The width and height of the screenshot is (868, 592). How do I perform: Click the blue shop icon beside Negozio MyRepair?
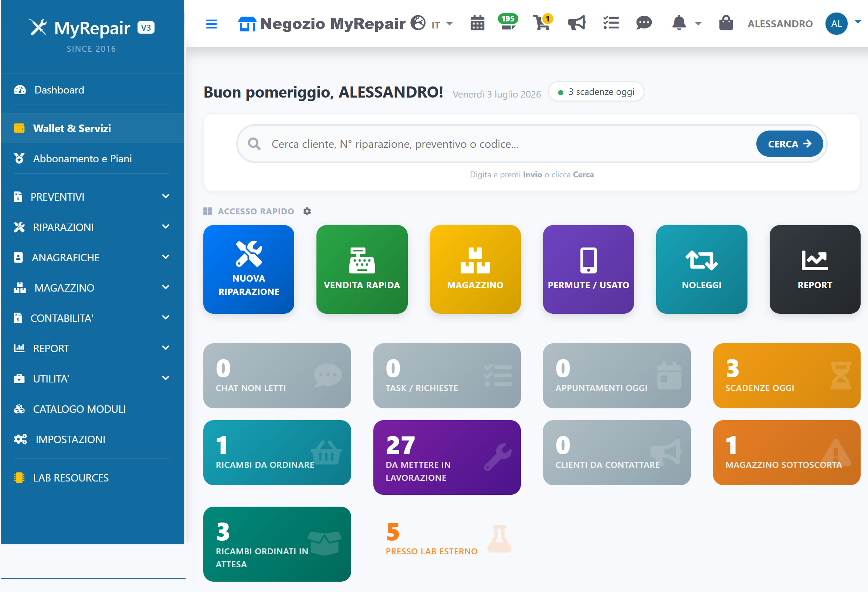coord(247,24)
